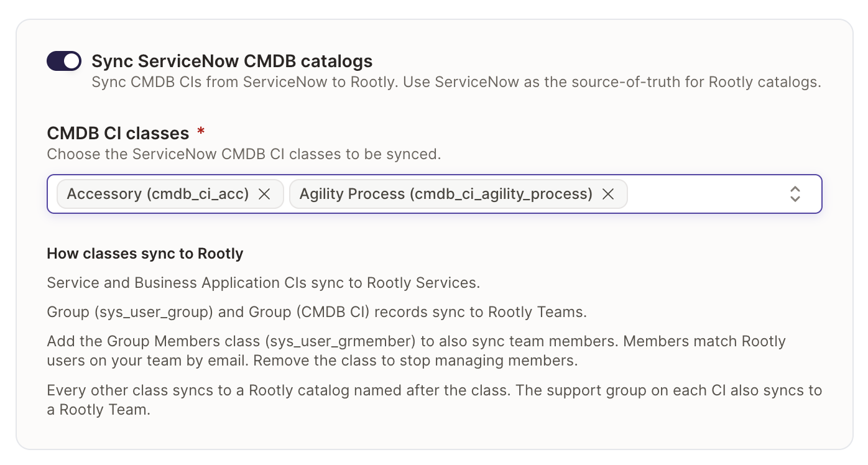Select the Accessory (cmdb_ci_acc) chip label
Screen dimensions: 868x465
pos(158,194)
